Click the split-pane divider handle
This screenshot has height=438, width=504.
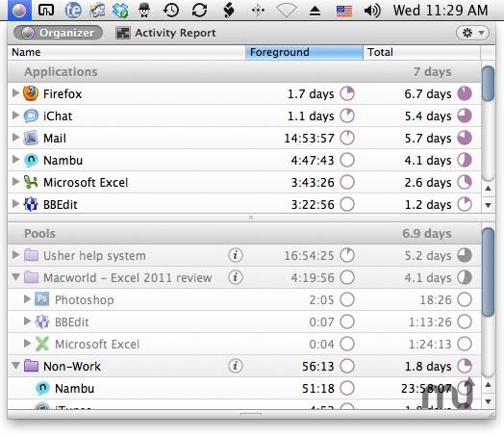[251, 218]
